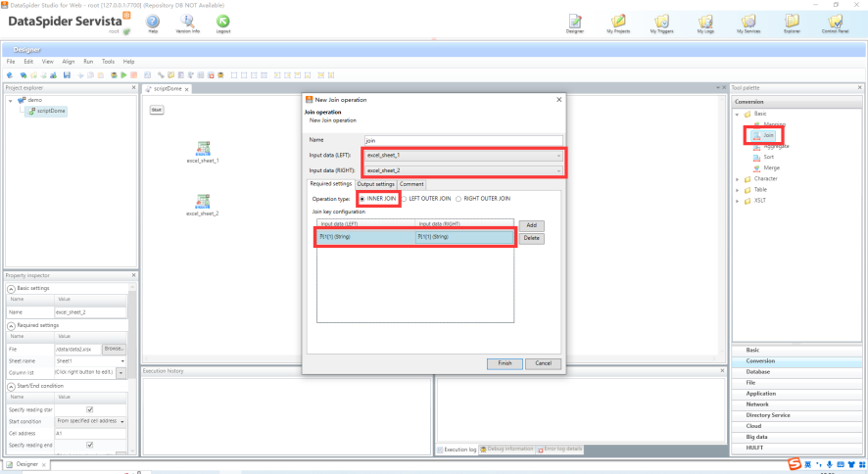Open the Input data (RIGHT) dropdown

463,170
